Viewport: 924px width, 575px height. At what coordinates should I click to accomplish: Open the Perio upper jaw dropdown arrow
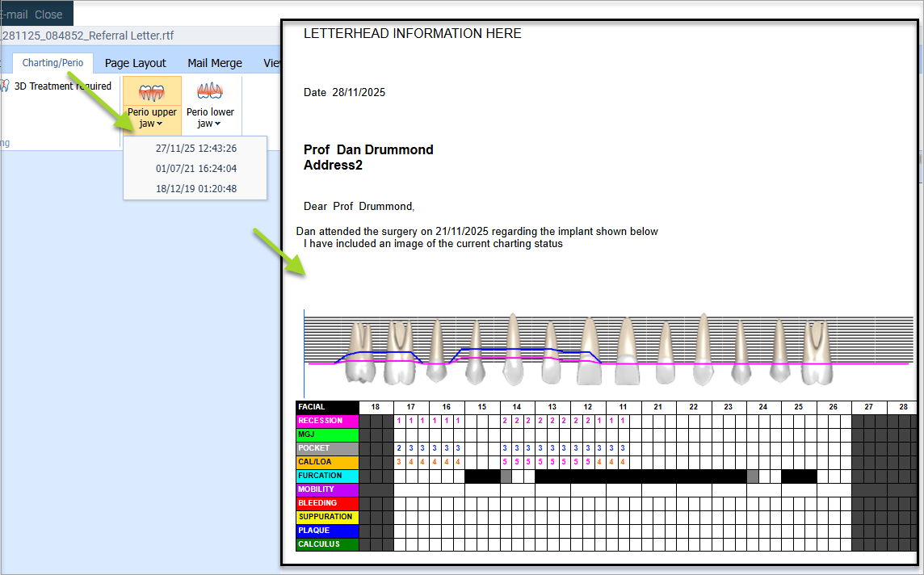pos(160,124)
